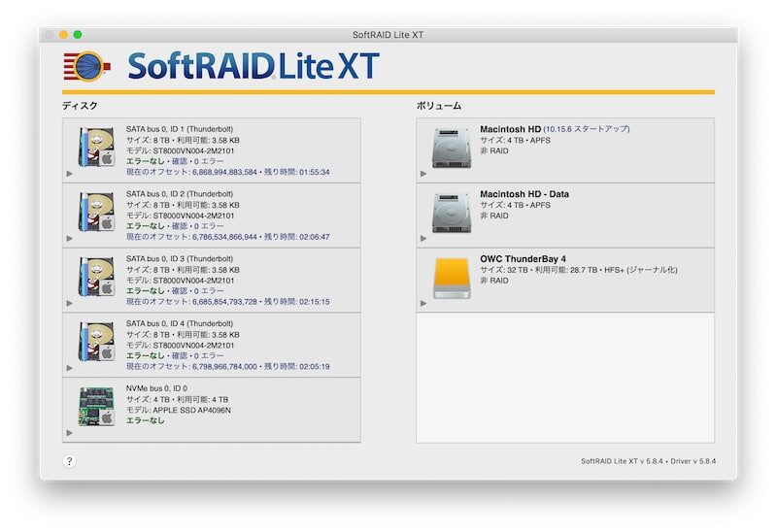Select the text 'SATA bus 0, ID 3 (Thunderbolt)'
777x532 pixels.
click(180, 259)
